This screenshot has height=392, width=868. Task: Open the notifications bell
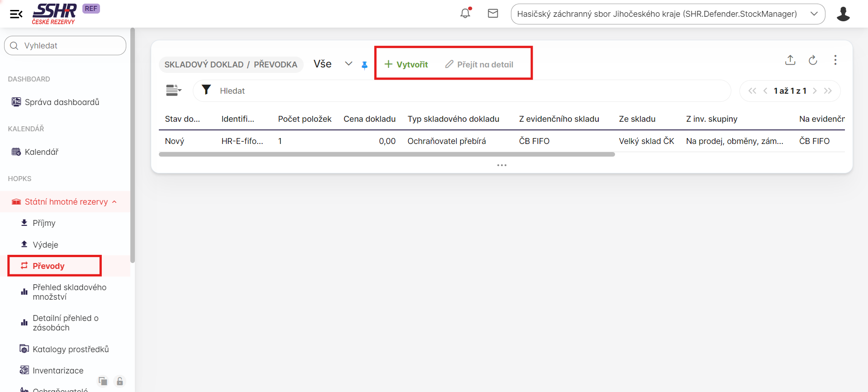click(x=465, y=14)
